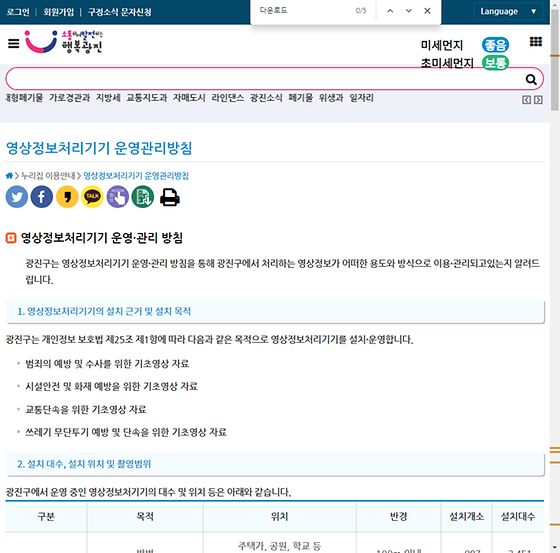The image size is (560, 553).
Task: Click table header 설치대수
Action: point(518,517)
